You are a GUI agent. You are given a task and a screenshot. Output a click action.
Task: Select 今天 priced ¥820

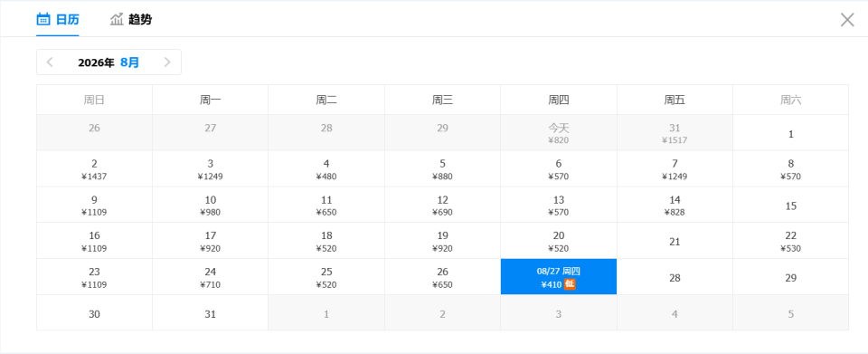pos(559,132)
